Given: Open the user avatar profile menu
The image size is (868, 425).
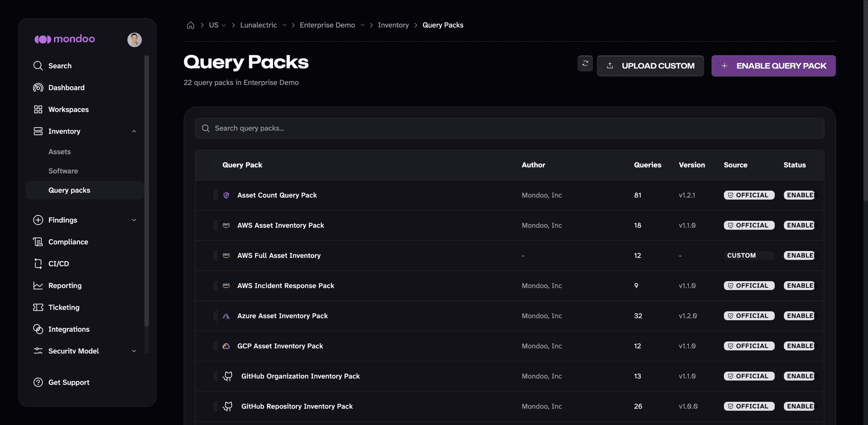Looking at the screenshot, I should pyautogui.click(x=134, y=39).
